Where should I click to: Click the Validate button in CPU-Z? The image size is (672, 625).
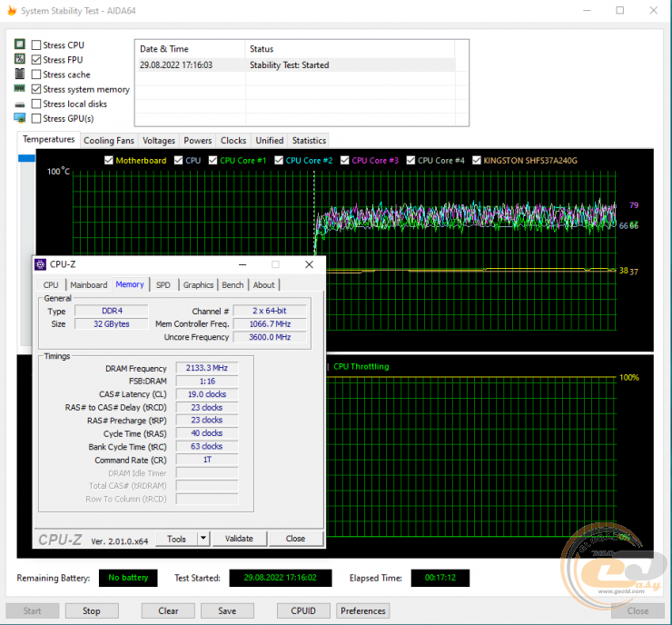(x=239, y=539)
